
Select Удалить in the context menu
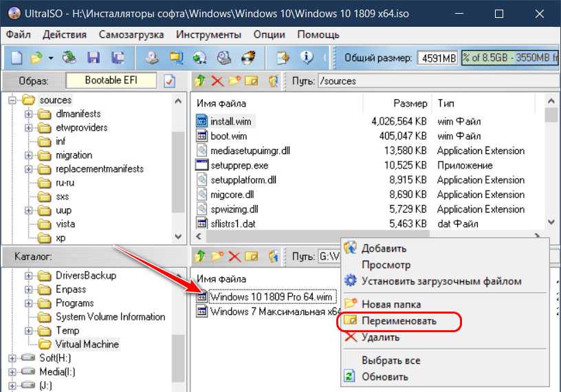(x=380, y=338)
